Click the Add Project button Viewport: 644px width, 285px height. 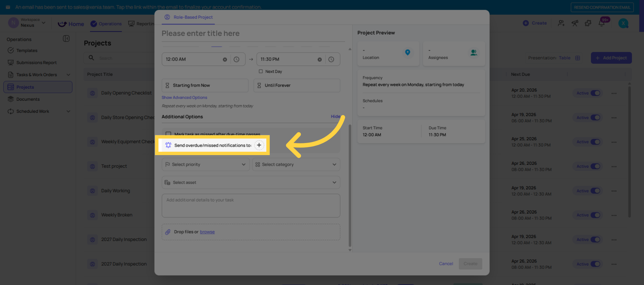click(611, 58)
